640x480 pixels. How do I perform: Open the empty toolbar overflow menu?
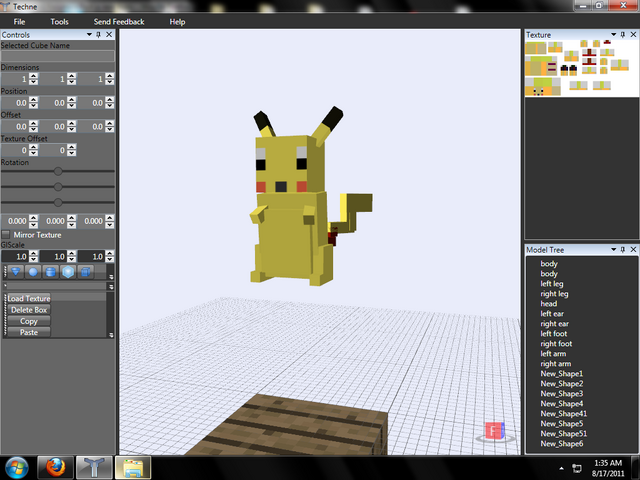tap(111, 287)
